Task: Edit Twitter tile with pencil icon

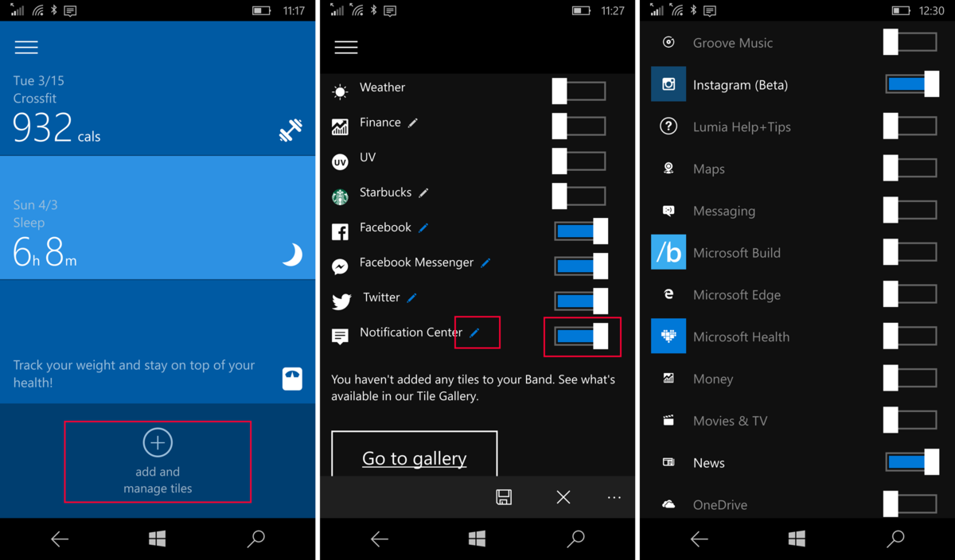Action: (x=411, y=298)
